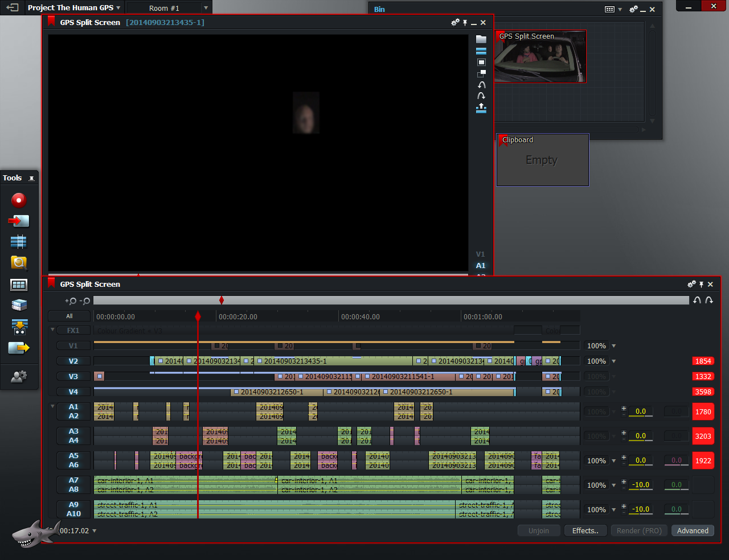The width and height of the screenshot is (729, 560).
Task: Toggle the All tracks button
Action: [x=69, y=316]
